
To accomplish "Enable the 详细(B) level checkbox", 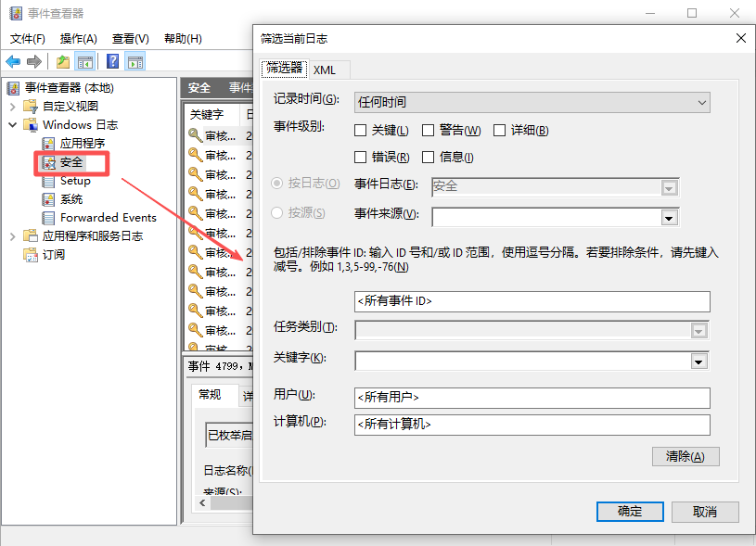I will tap(499, 131).
